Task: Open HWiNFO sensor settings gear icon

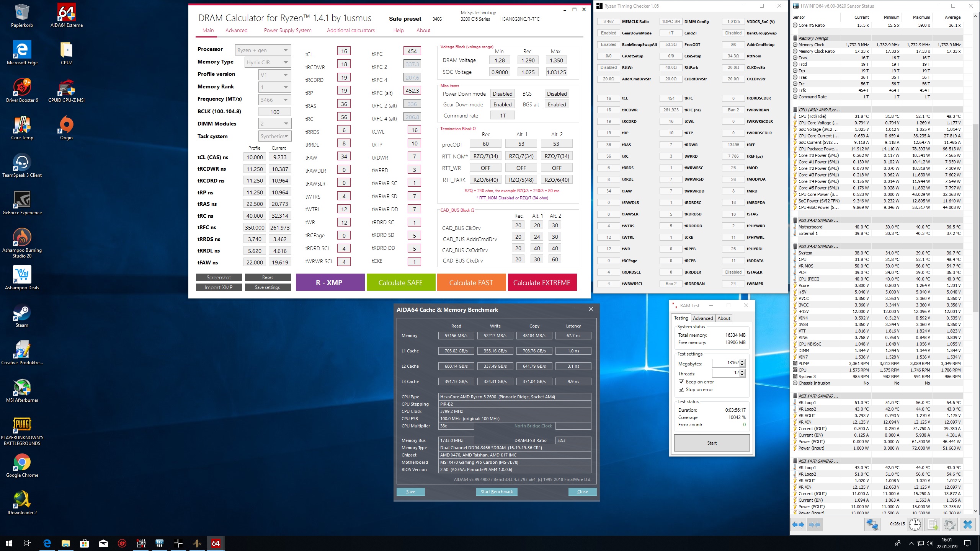Action: (949, 525)
